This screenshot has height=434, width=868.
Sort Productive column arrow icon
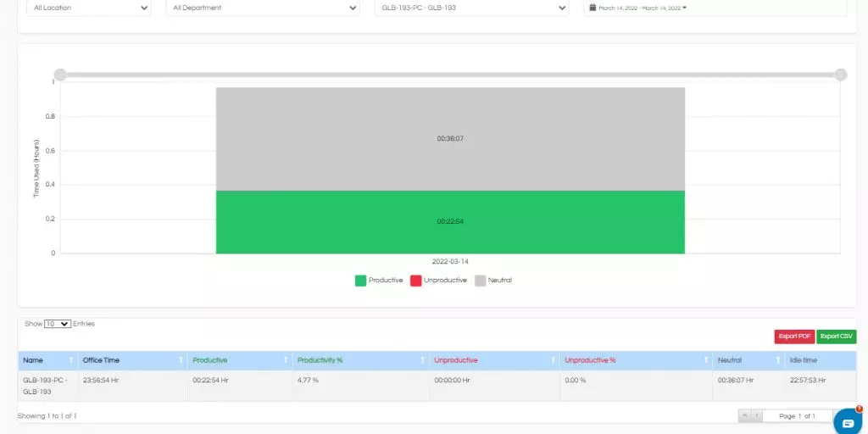point(286,360)
